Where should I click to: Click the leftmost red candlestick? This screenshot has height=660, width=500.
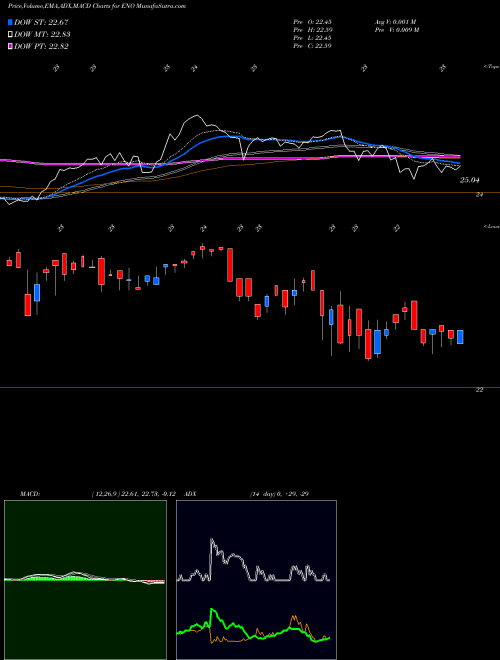[x=9, y=262]
